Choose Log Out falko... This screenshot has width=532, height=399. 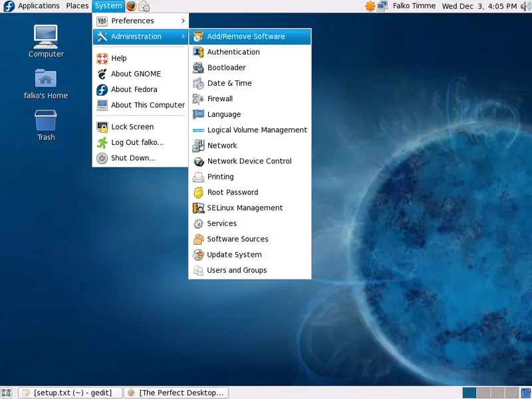(140, 142)
